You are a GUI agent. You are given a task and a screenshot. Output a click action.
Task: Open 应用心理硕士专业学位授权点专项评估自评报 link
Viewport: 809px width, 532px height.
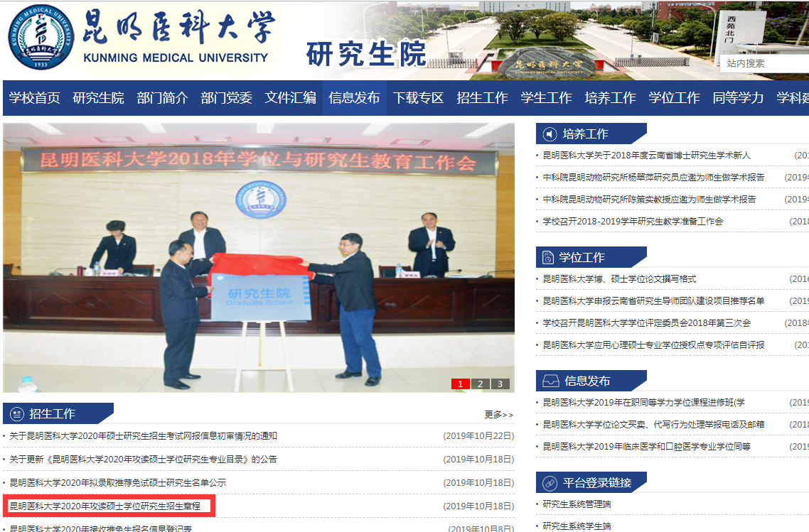point(654,345)
